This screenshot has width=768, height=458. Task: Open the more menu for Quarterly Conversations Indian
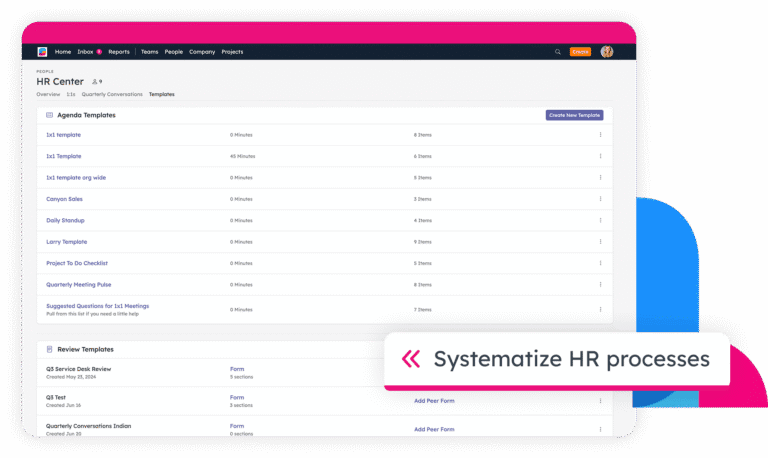(600, 429)
